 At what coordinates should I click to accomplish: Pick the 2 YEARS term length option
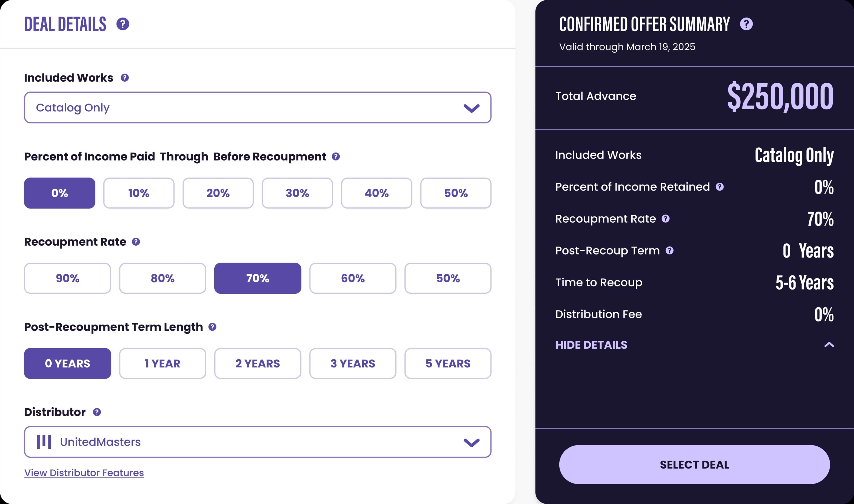tap(258, 363)
